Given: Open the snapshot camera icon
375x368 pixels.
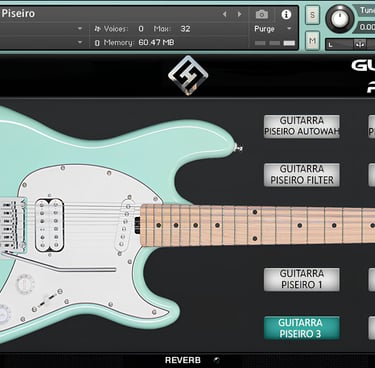Looking at the screenshot, I should pyautogui.click(x=262, y=14).
